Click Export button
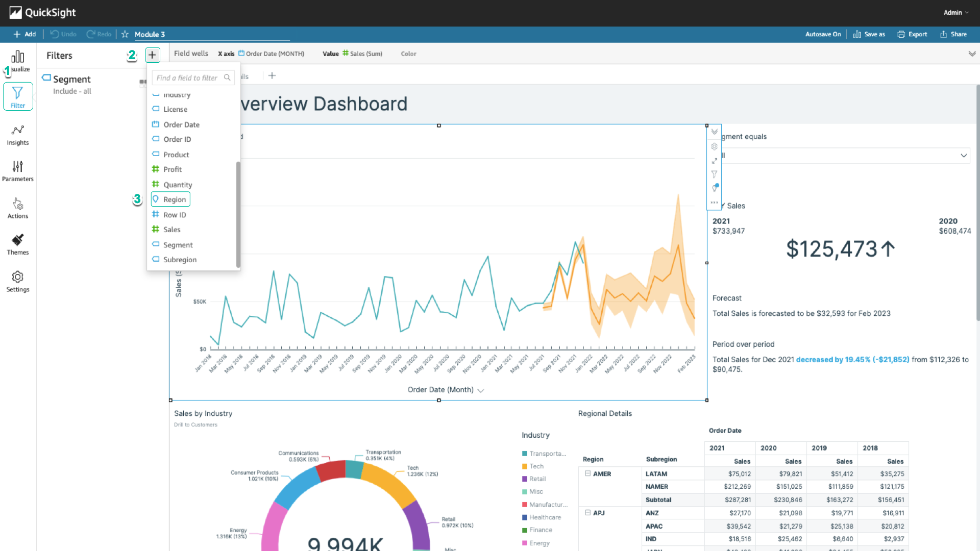 [x=912, y=34]
